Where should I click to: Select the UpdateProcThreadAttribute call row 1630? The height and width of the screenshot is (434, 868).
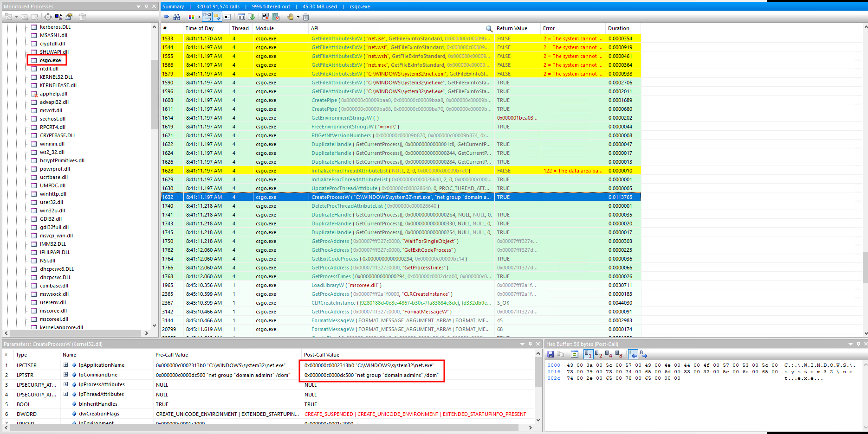401,188
